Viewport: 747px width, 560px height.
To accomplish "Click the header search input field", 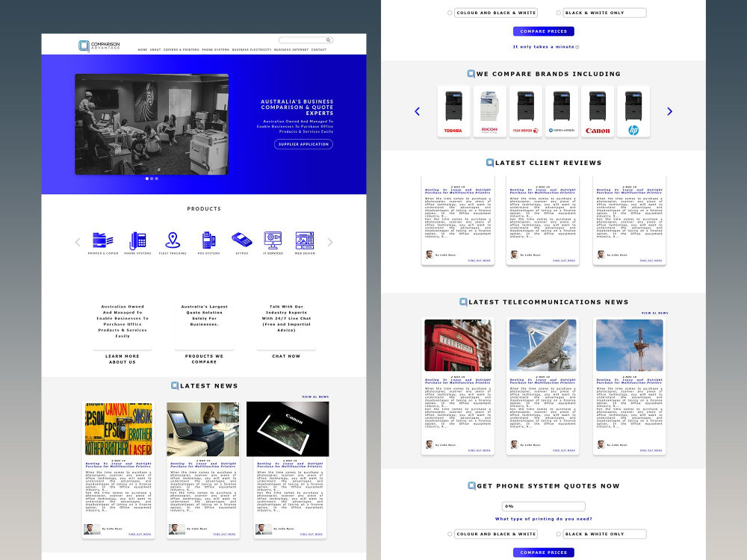I will [x=306, y=40].
